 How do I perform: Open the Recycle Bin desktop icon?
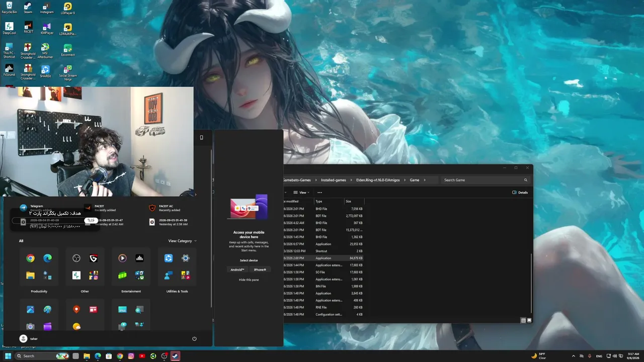pyautogui.click(x=9, y=8)
